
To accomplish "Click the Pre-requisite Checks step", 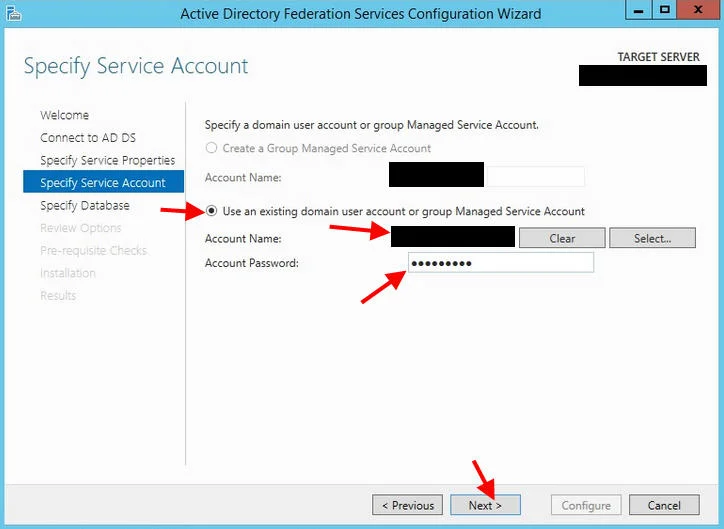I will click(93, 250).
